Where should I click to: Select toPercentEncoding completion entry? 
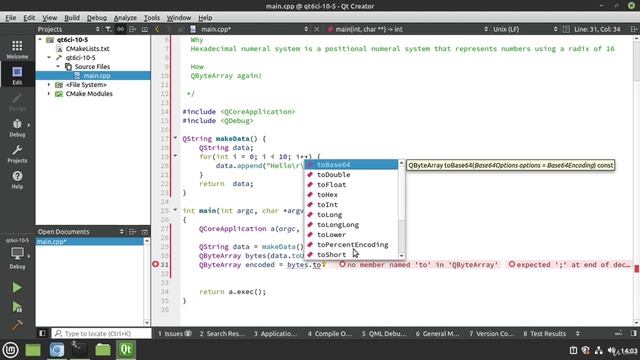point(351,244)
